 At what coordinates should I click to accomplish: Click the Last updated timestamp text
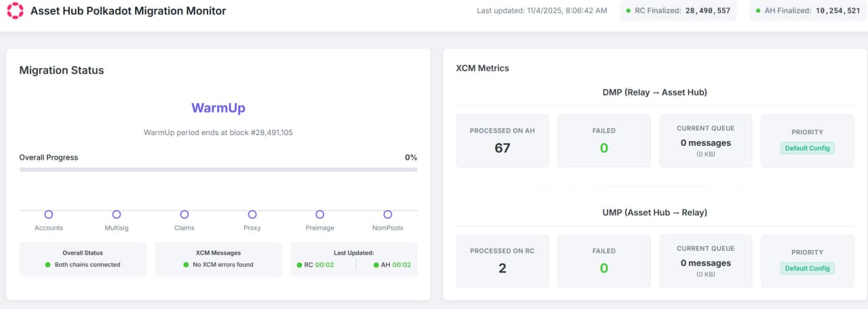tap(542, 11)
